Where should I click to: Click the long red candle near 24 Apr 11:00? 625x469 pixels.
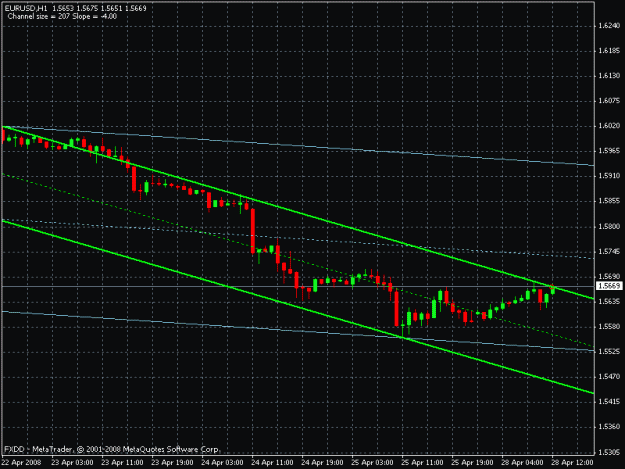pos(253,231)
